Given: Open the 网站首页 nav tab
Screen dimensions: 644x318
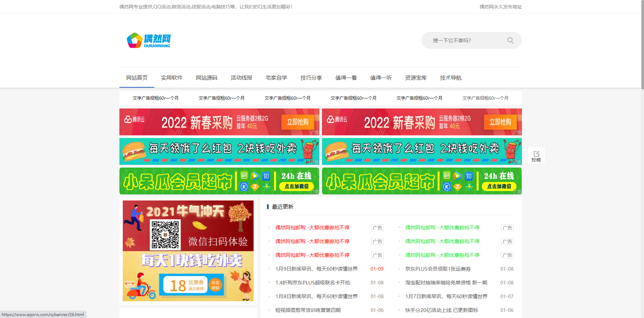Looking at the screenshot, I should (x=137, y=78).
